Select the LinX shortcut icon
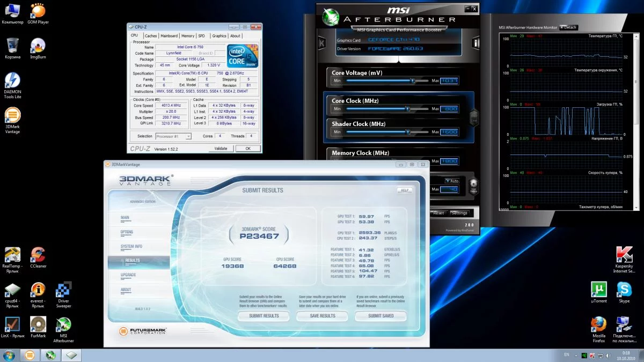The width and height of the screenshot is (644, 362). click(x=12, y=327)
